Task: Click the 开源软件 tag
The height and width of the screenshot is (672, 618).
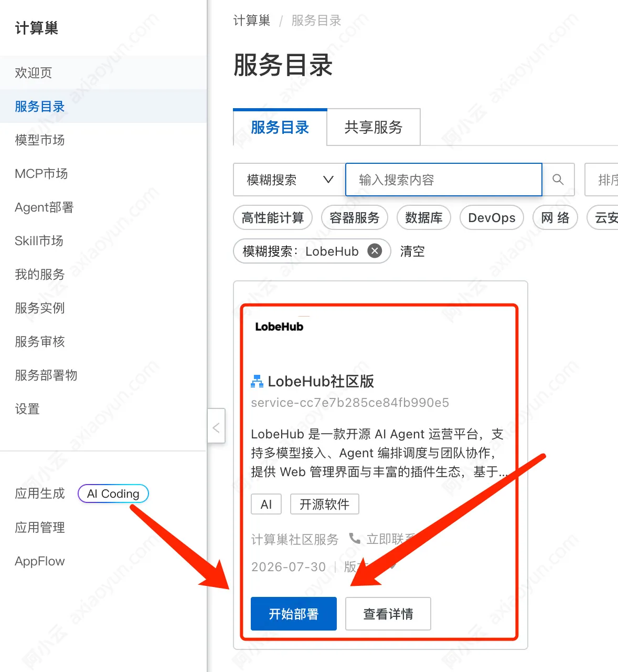Action: point(325,504)
